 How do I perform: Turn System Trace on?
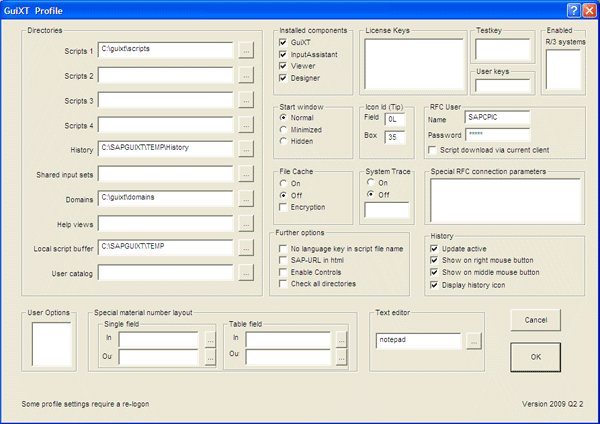coord(370,183)
